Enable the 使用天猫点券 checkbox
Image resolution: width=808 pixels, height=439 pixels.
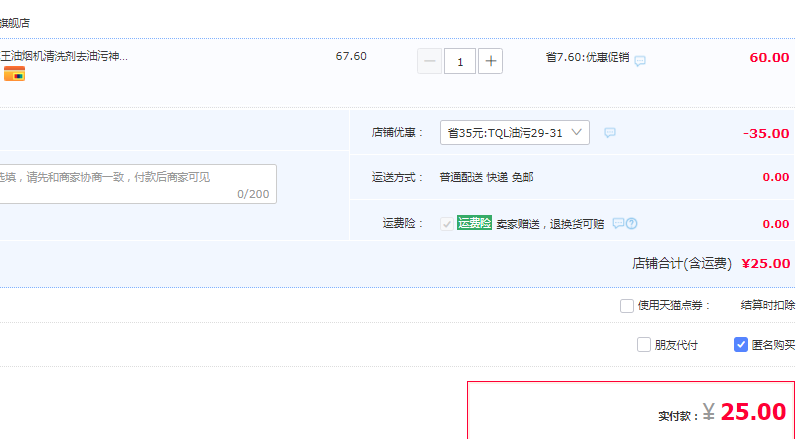coord(627,306)
